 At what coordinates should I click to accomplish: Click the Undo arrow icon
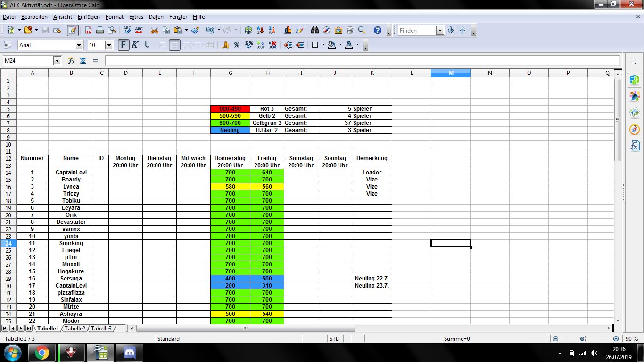210,30
